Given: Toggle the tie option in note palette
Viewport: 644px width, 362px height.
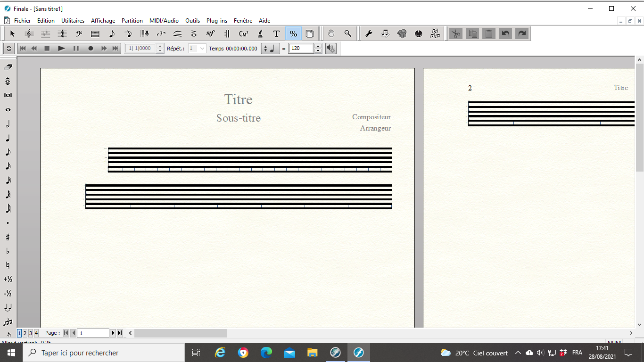Looking at the screenshot, I should click(8, 307).
